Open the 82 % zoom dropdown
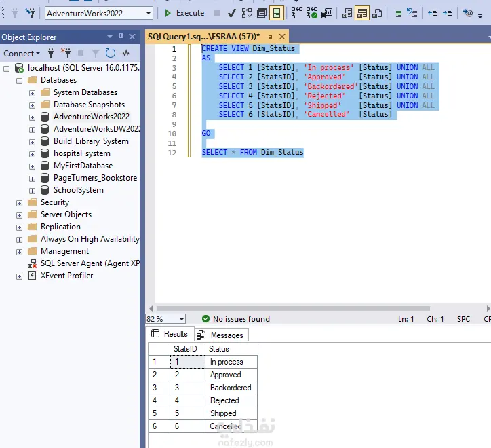This screenshot has width=491, height=448. (181, 319)
